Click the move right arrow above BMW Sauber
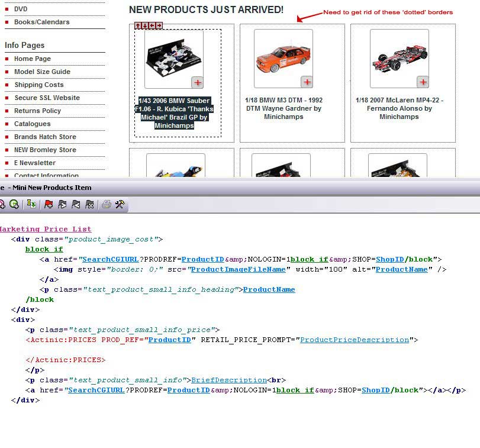The width and height of the screenshot is (480, 448). pos(159,25)
